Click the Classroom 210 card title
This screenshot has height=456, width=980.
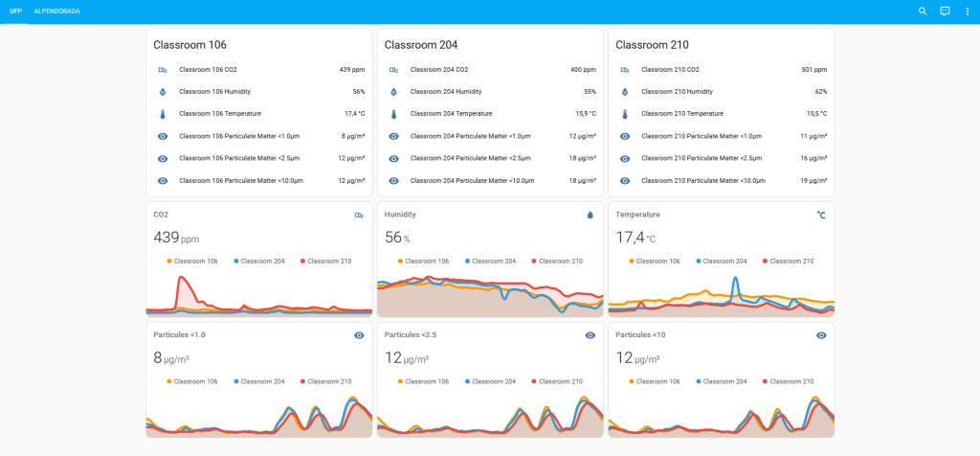(x=653, y=45)
